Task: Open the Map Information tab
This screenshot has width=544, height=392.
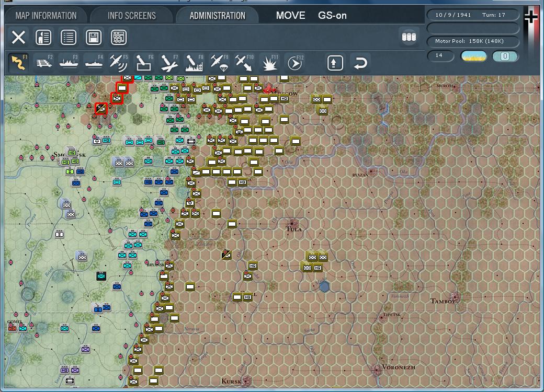Action: [x=46, y=16]
